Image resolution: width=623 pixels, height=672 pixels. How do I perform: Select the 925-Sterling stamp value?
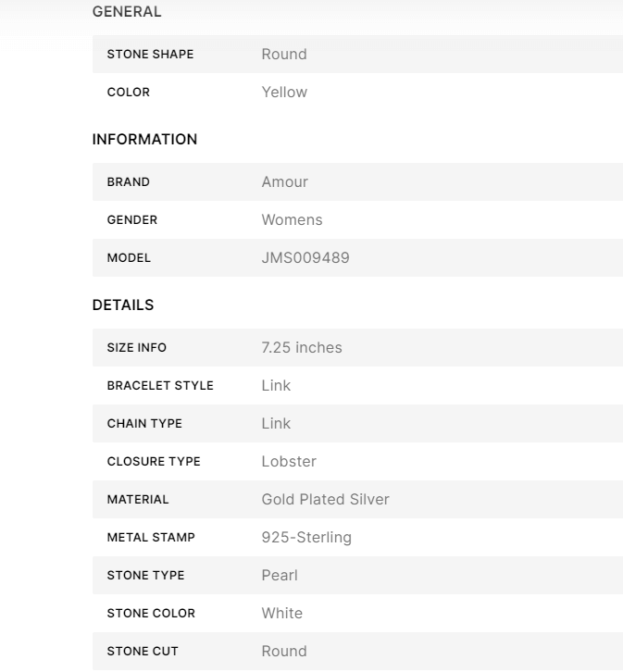point(306,538)
